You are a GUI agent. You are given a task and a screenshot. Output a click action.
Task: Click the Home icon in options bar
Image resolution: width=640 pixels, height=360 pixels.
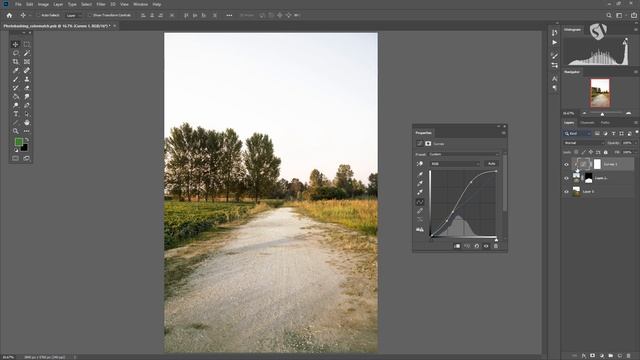[9, 15]
